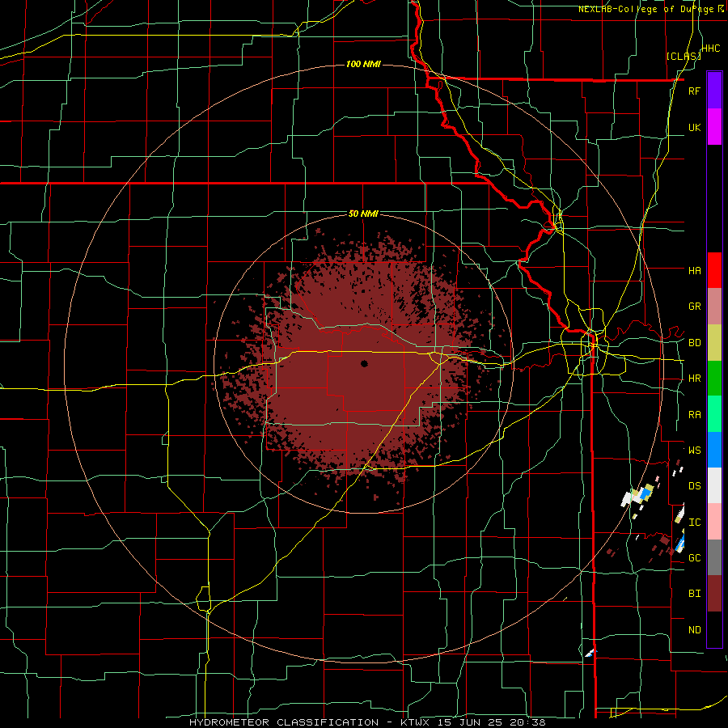Click the light pink IC swatch
Viewport: 728px width, 728px height.
click(x=714, y=522)
